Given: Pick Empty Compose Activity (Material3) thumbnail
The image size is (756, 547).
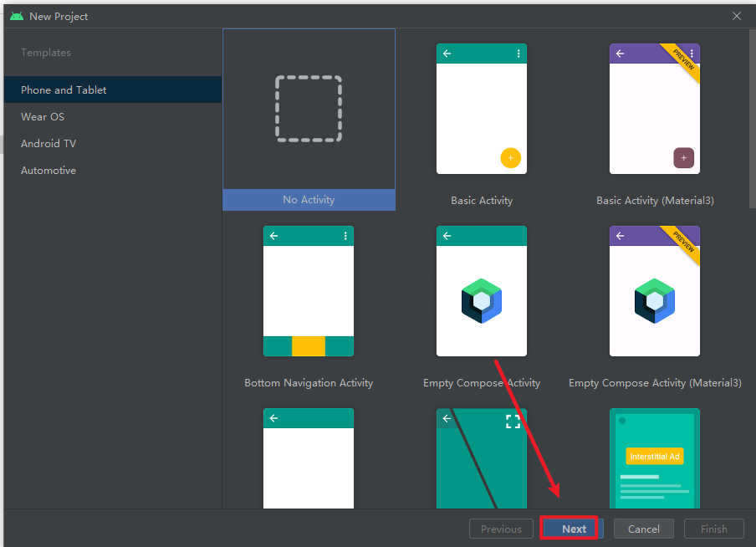Looking at the screenshot, I should [x=654, y=291].
